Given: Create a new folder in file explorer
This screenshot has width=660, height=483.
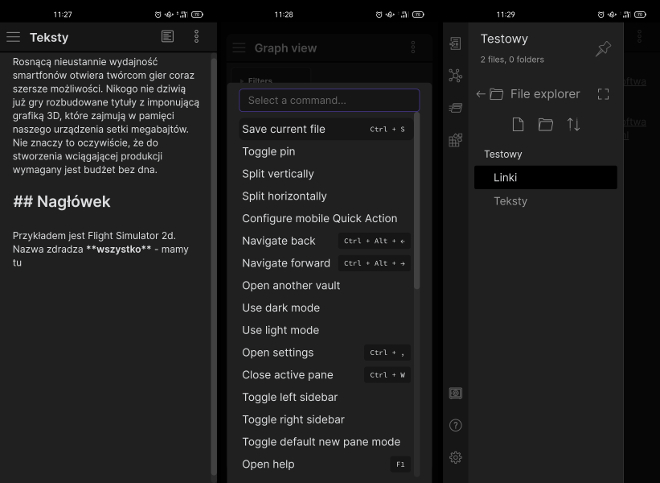Looking at the screenshot, I should (x=545, y=125).
